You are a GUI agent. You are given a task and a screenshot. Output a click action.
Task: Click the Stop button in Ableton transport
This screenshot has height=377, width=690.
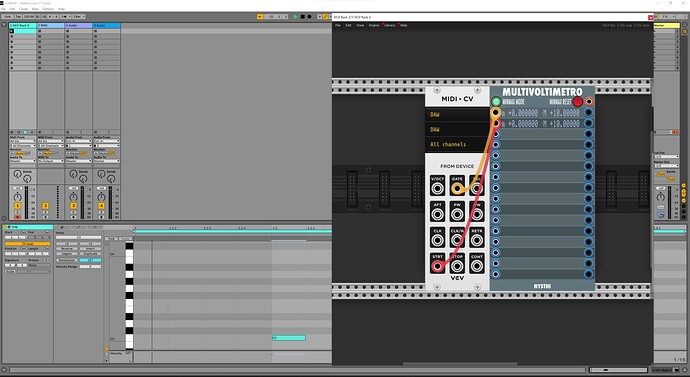pos(302,17)
